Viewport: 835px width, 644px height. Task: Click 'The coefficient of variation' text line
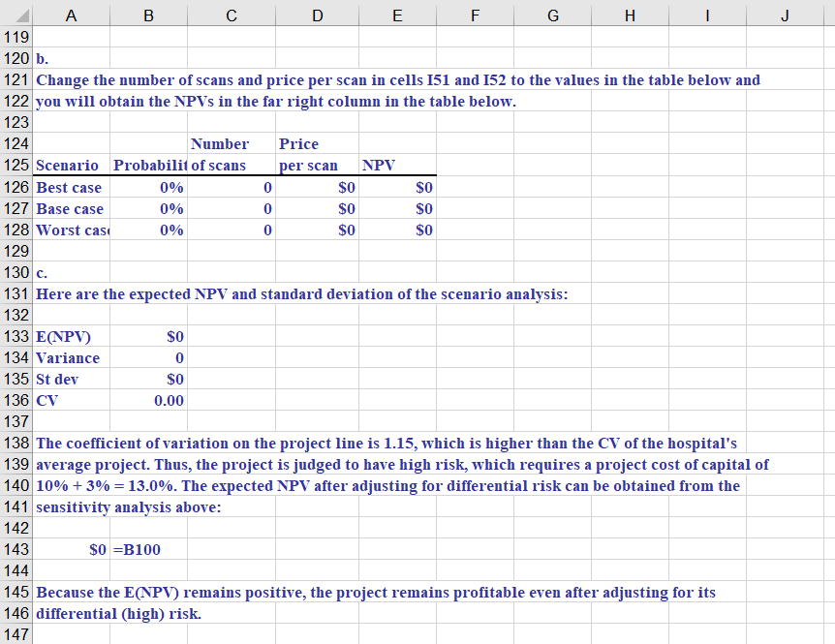coord(387,443)
